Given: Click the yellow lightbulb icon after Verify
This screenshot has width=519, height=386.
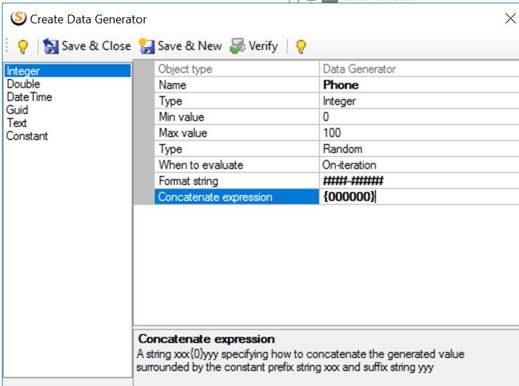Looking at the screenshot, I should click(x=301, y=46).
